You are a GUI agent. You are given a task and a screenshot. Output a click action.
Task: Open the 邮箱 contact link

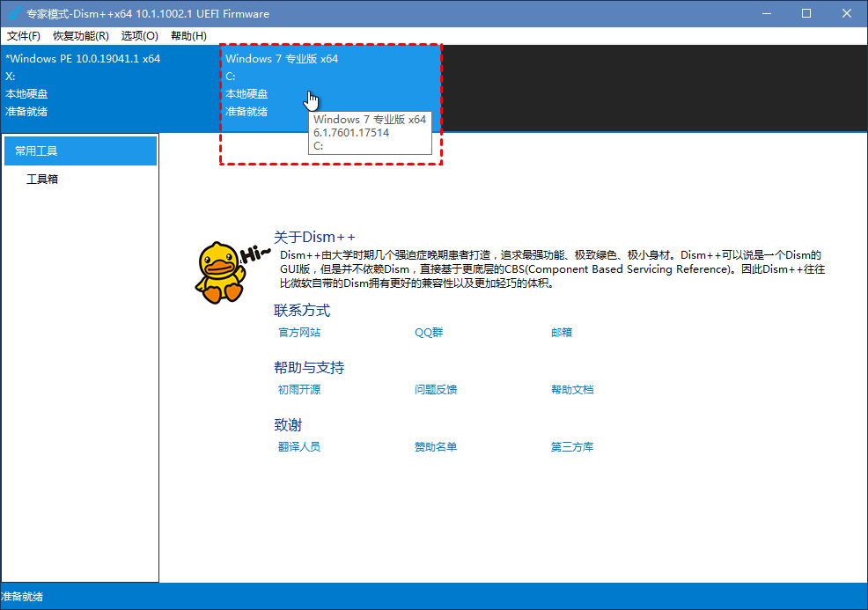[x=562, y=333]
